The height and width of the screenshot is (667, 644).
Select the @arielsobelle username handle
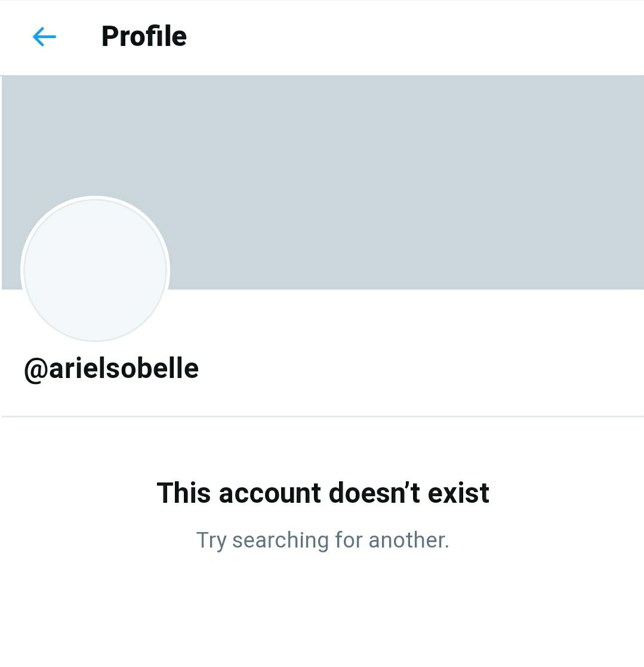[x=112, y=369]
